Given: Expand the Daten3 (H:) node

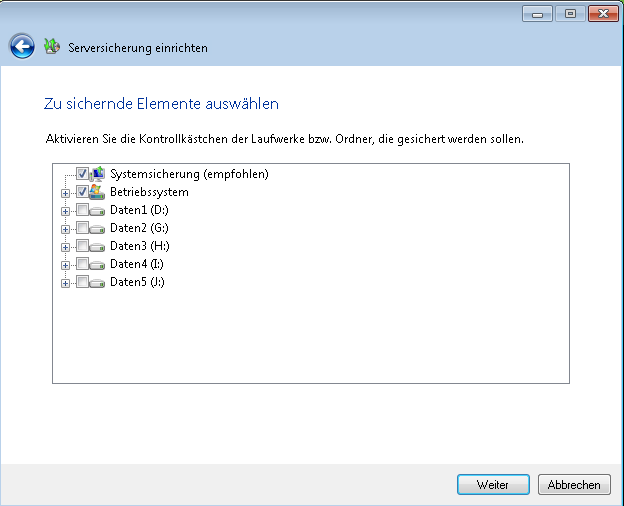Looking at the screenshot, I should (65, 247).
